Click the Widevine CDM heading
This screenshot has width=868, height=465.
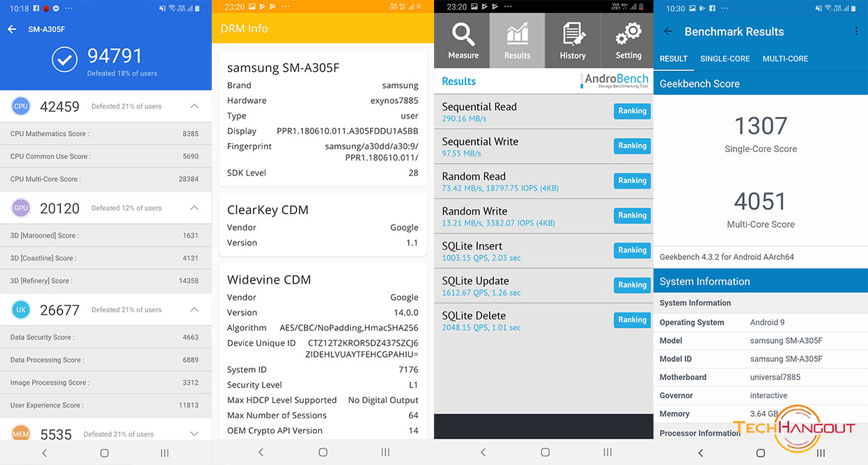click(269, 280)
